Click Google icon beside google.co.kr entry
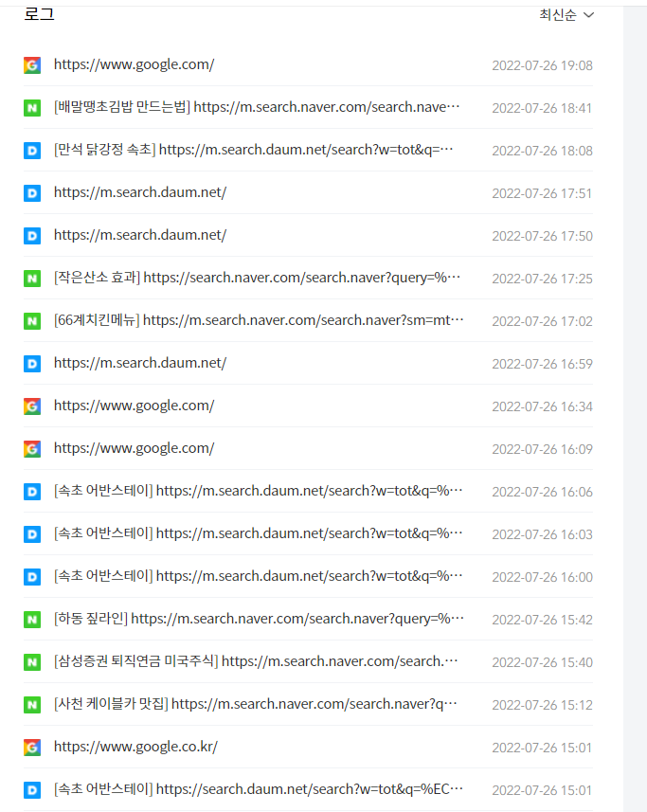Screen dimensions: 647x812 [x=32, y=748]
